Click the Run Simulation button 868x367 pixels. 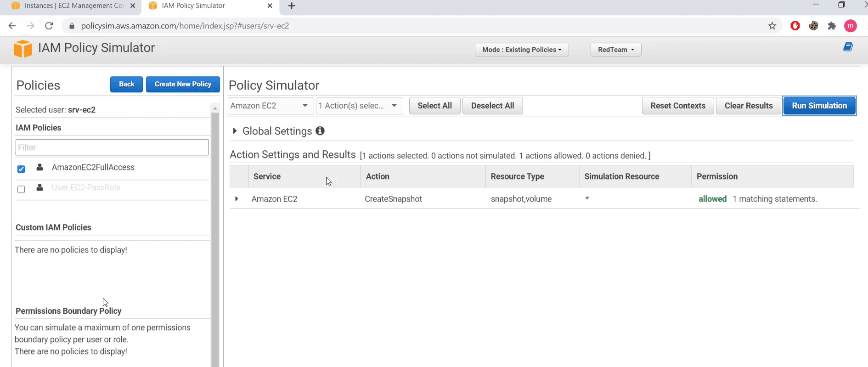click(x=819, y=106)
